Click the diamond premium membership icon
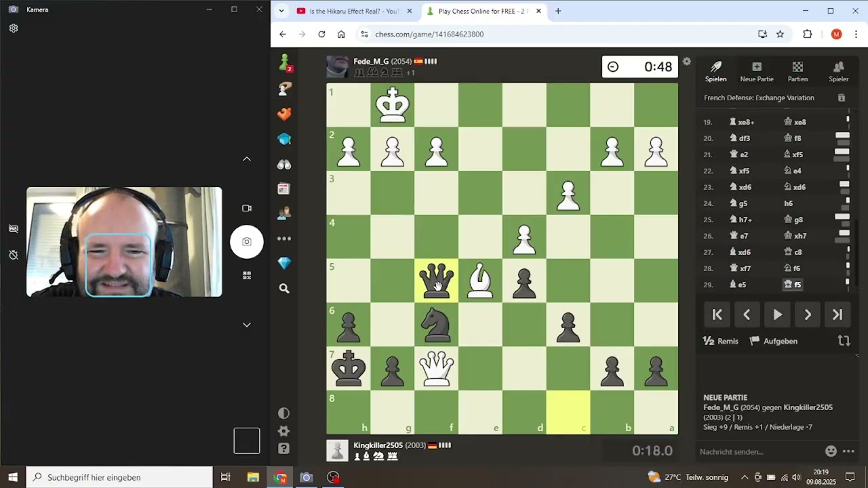868x488 pixels. (x=284, y=263)
